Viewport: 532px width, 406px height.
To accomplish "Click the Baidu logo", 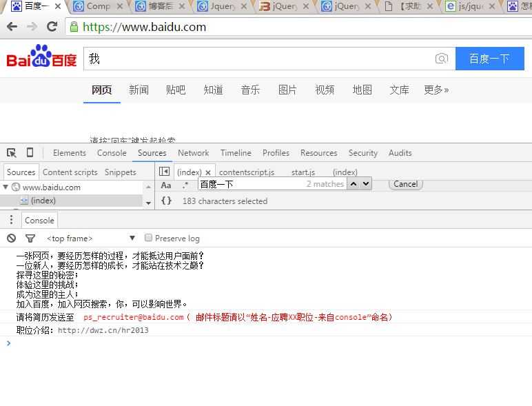I will pos(41,56).
